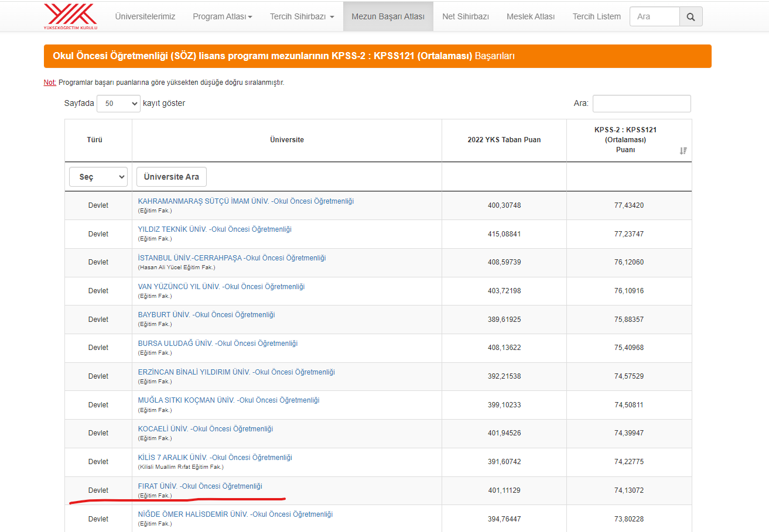Open Net Sihirbazı menu item
This screenshot has height=532, width=769.
(466, 16)
